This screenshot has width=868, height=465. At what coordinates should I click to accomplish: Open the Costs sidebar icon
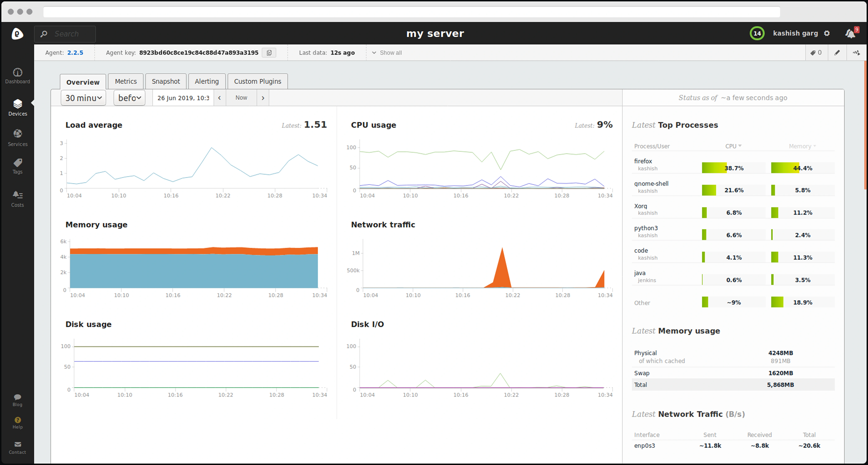(x=17, y=199)
